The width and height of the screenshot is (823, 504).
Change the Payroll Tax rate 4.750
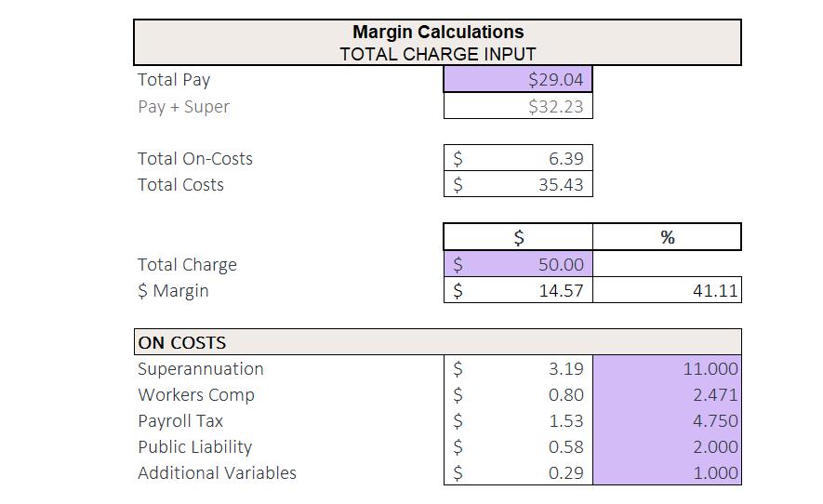tap(666, 420)
